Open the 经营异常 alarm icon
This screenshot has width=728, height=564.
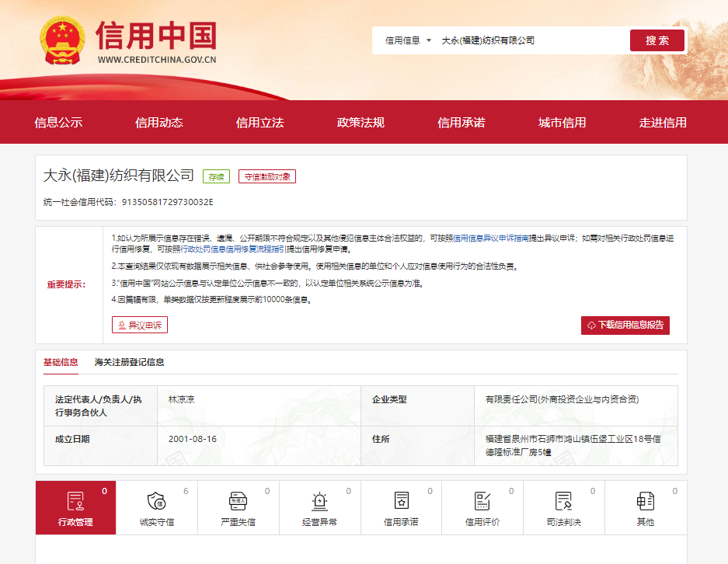coord(319,501)
